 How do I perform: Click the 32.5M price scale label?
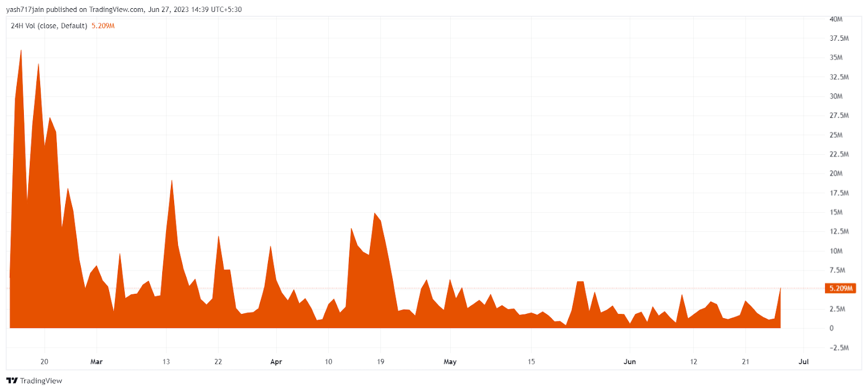point(839,77)
